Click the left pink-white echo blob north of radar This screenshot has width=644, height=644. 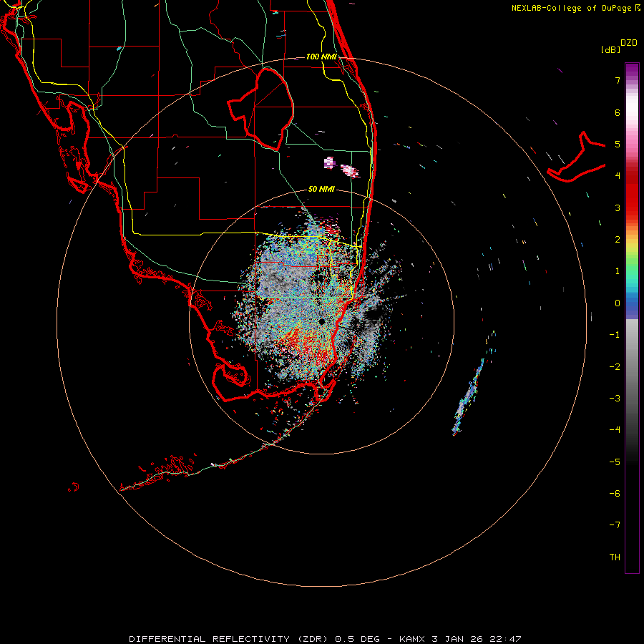click(x=329, y=162)
